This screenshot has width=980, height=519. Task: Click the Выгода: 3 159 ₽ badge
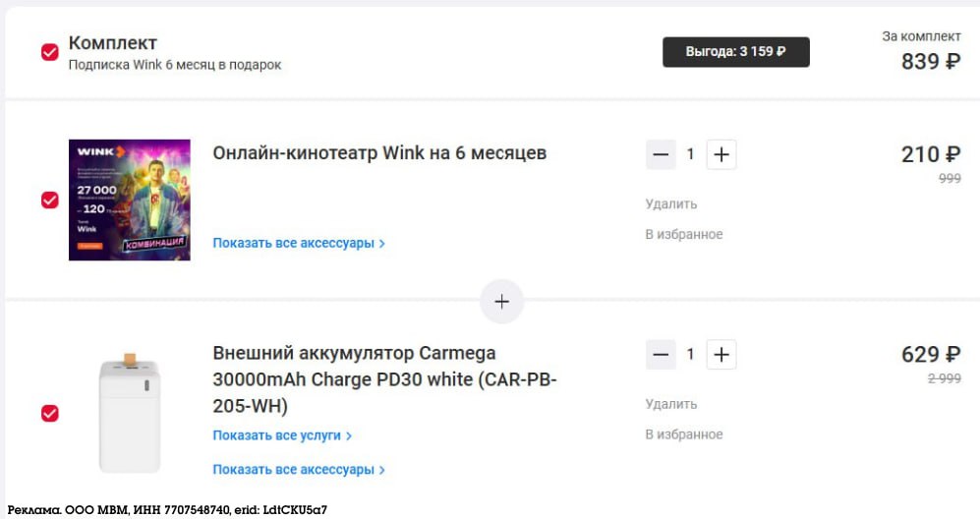pyautogui.click(x=736, y=52)
